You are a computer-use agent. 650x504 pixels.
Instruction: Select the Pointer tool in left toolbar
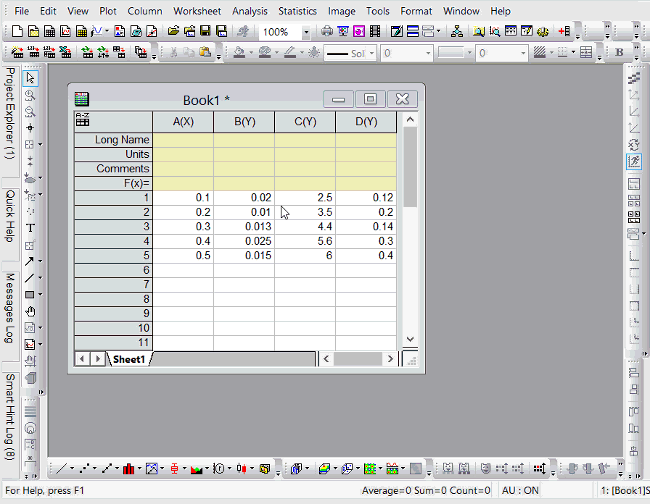(30, 78)
